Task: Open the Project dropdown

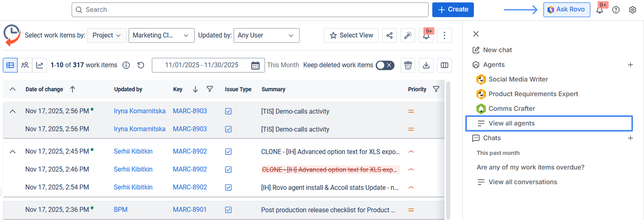Action: coord(107,35)
